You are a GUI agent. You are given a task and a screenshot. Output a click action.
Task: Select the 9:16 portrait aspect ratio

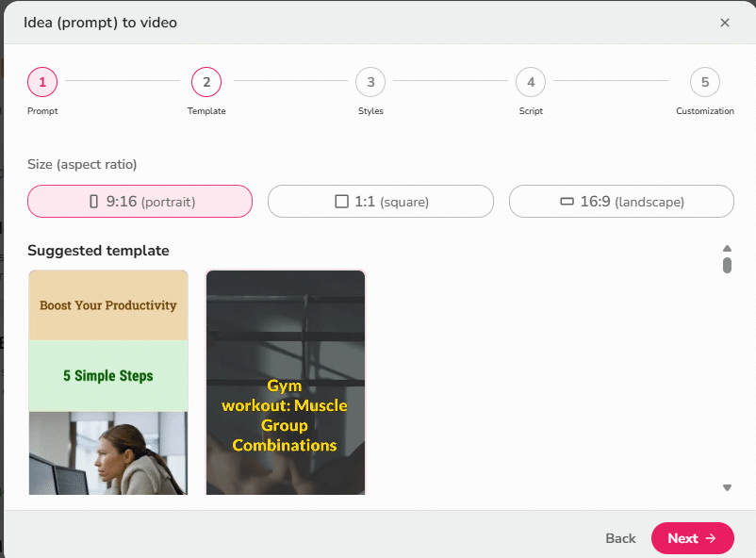click(x=140, y=201)
